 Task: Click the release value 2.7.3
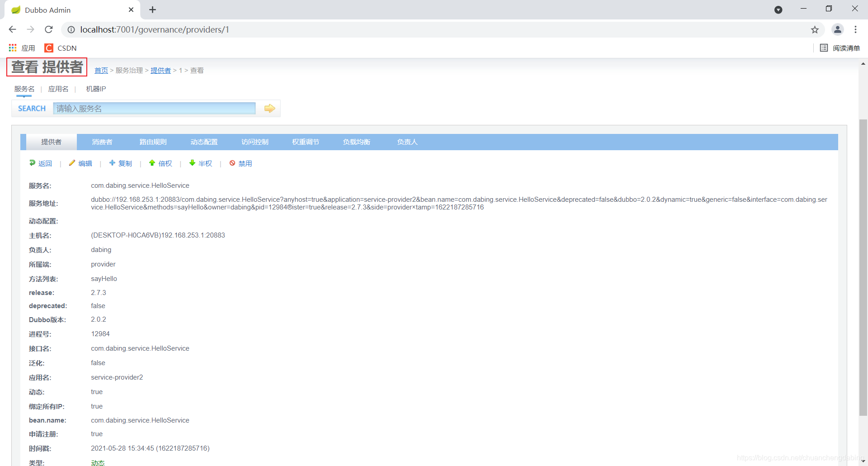[99, 293]
